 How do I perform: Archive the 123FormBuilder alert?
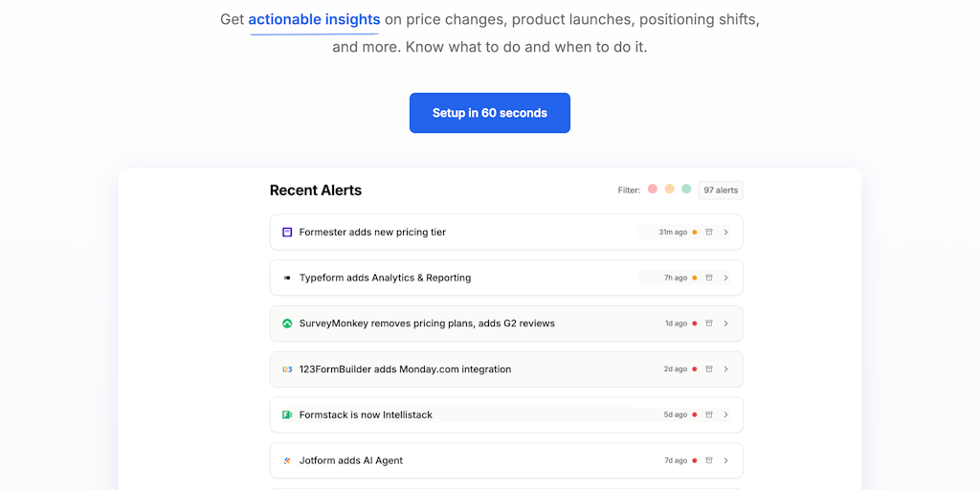pyautogui.click(x=709, y=368)
